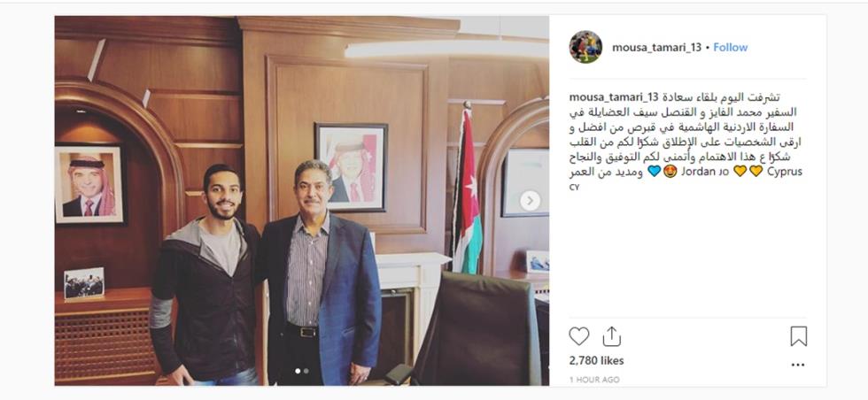Open the three-dots more options menu

798,365
